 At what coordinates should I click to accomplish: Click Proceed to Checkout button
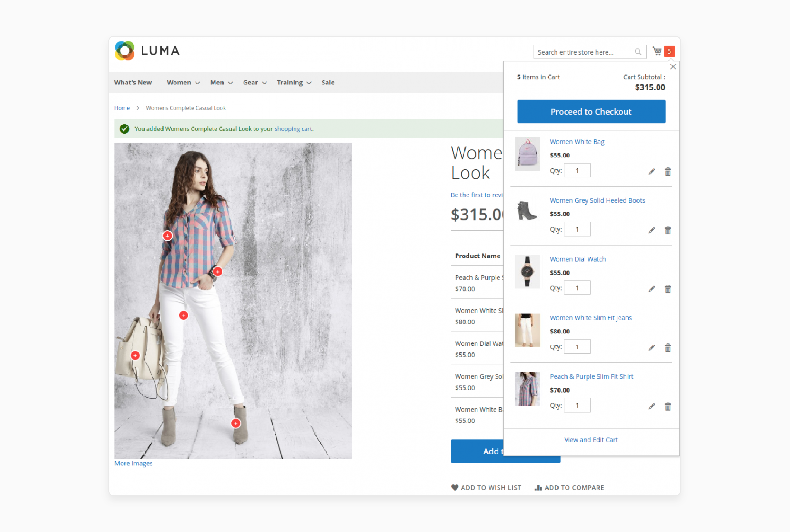click(591, 111)
